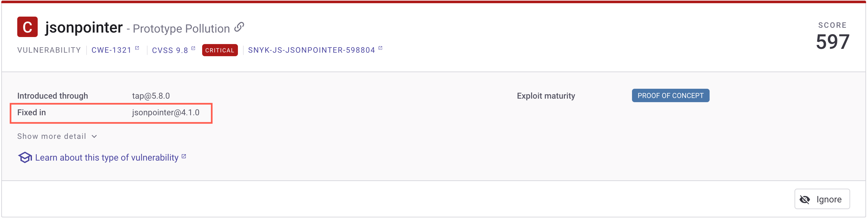
Task: Click the jsonpointer@4.1.0 fixed version text
Action: pos(165,112)
